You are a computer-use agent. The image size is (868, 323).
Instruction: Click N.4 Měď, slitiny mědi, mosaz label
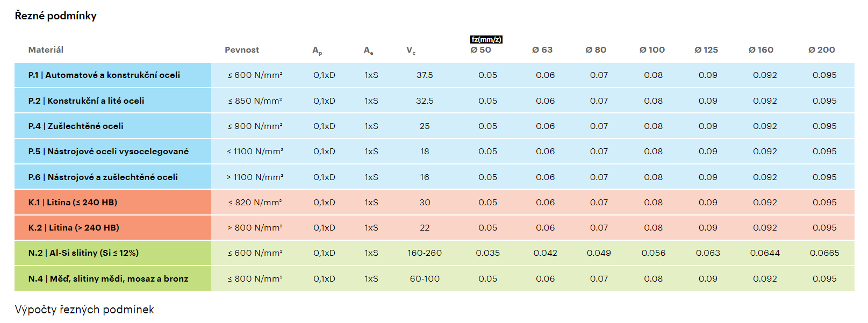point(109,279)
